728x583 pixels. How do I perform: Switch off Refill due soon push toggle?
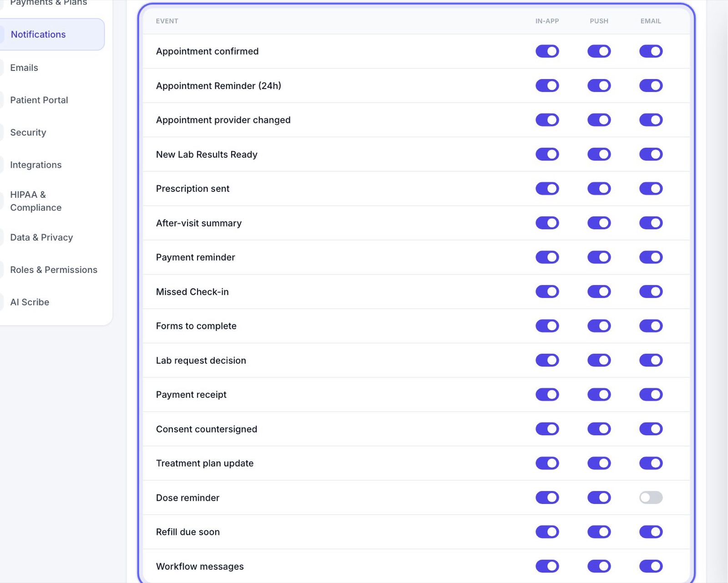click(599, 532)
